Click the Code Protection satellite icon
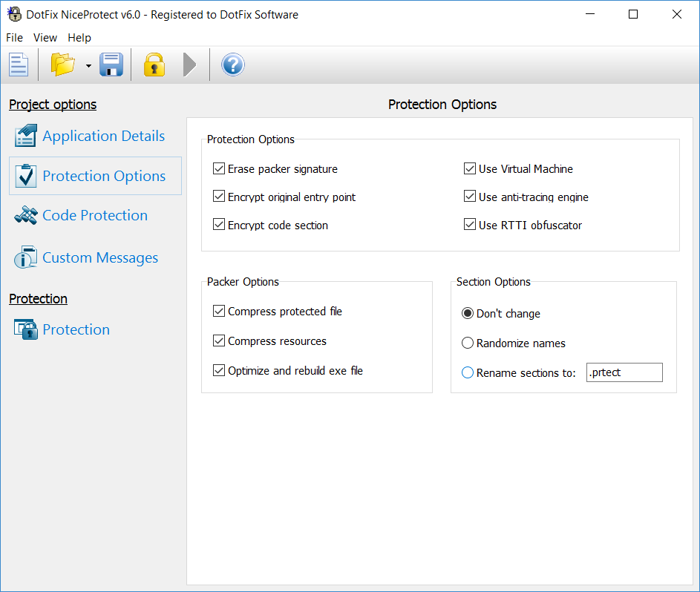The height and width of the screenshot is (592, 700). tap(25, 216)
